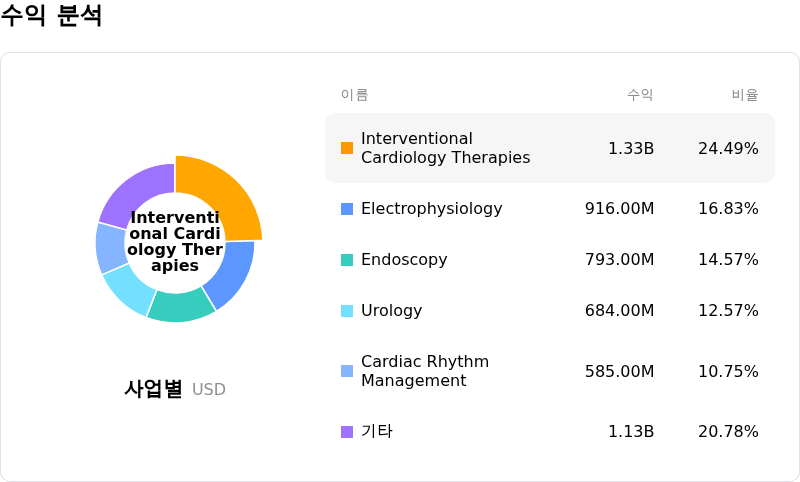Click the 585.00M revenue value
800x482 pixels.
point(619,371)
